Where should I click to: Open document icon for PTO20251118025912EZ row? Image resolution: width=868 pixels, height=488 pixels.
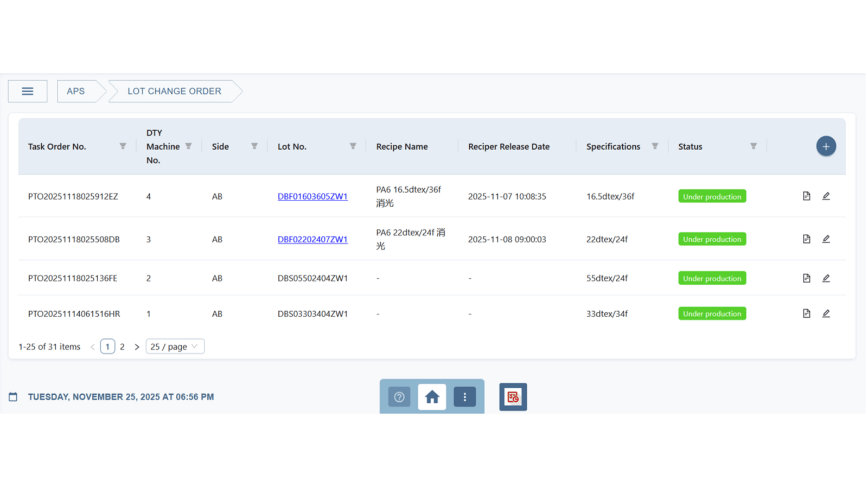(806, 196)
